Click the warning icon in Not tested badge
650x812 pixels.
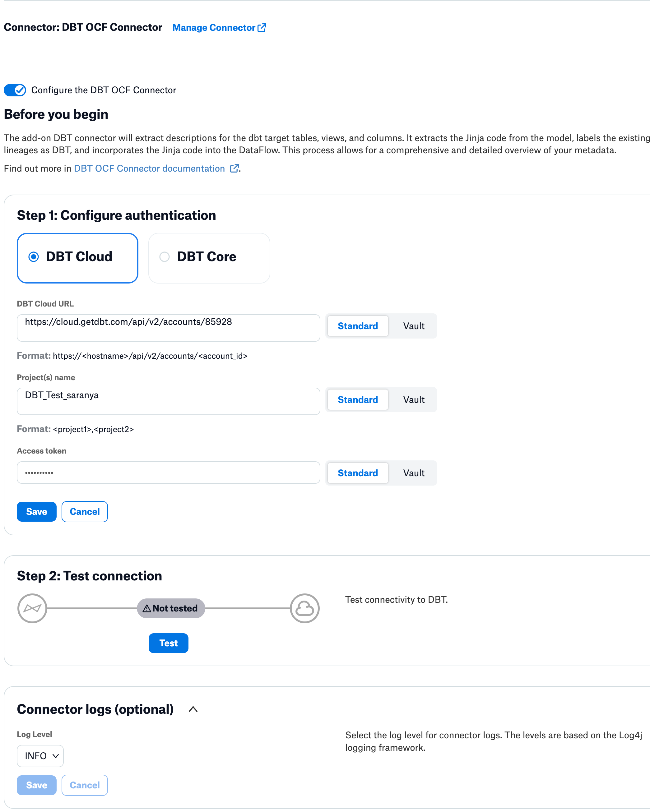coord(146,608)
